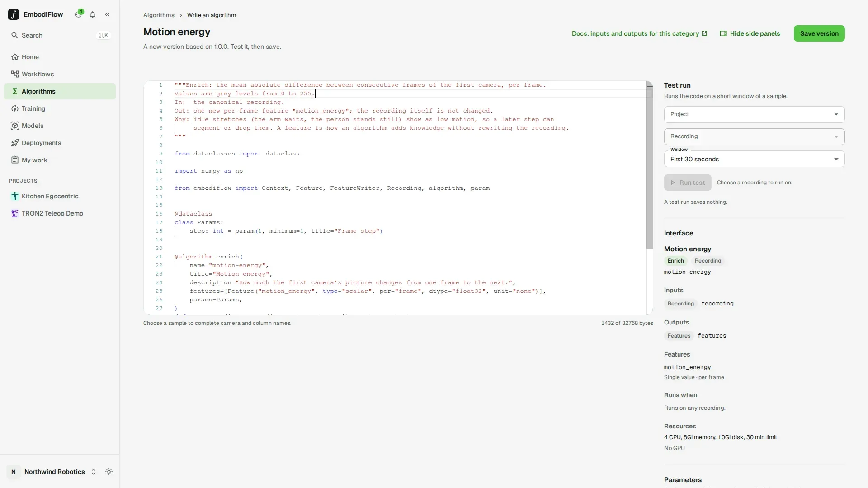Open My work in the sidebar
868x488 pixels.
(60, 160)
